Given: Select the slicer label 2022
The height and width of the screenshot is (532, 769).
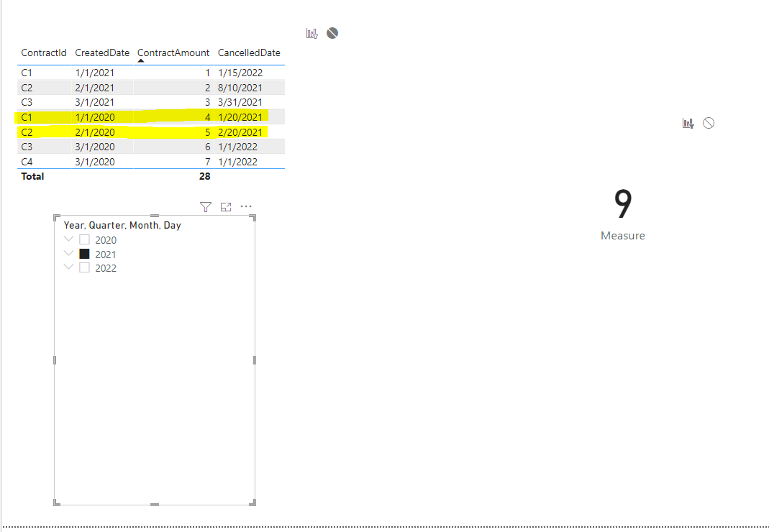Looking at the screenshot, I should click(106, 268).
